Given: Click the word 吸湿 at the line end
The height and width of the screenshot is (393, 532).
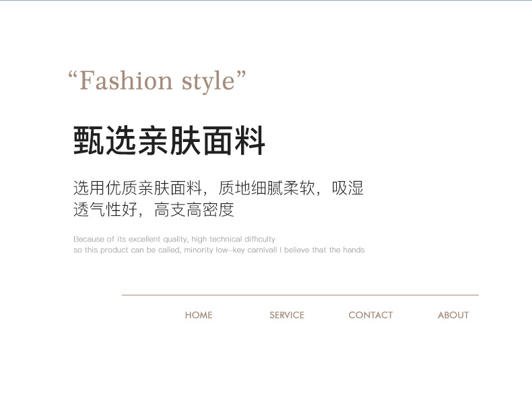Looking at the screenshot, I should click(x=347, y=188).
